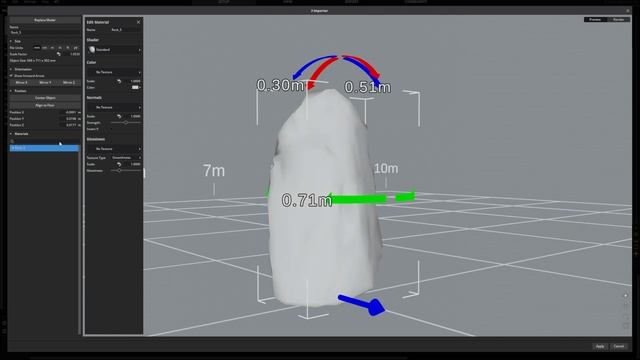Click the materials search field
The image size is (640, 360).
[44, 141]
